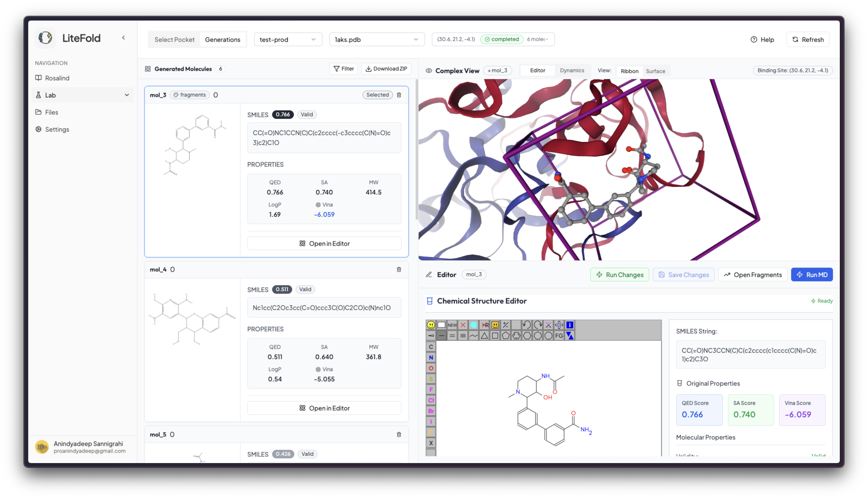Click Download ZIP button

click(386, 69)
